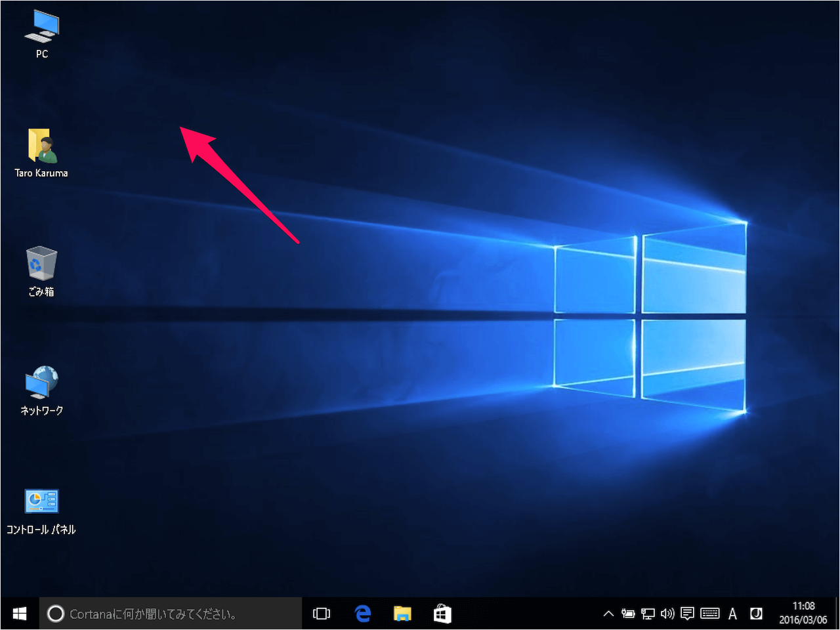Screen dimensions: 840x630
Task: Select the Taro Karuma user folder icon
Action: tap(41, 153)
